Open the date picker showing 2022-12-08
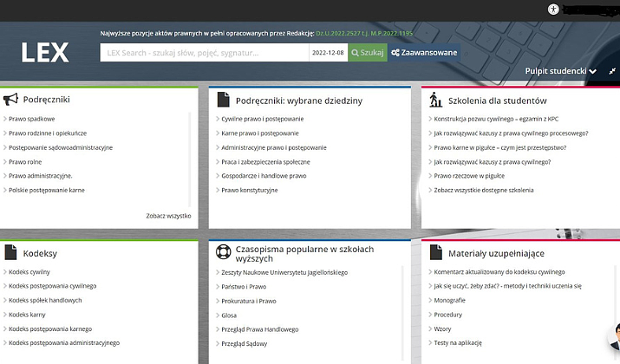Screen dimensions: 620x364 329,53
